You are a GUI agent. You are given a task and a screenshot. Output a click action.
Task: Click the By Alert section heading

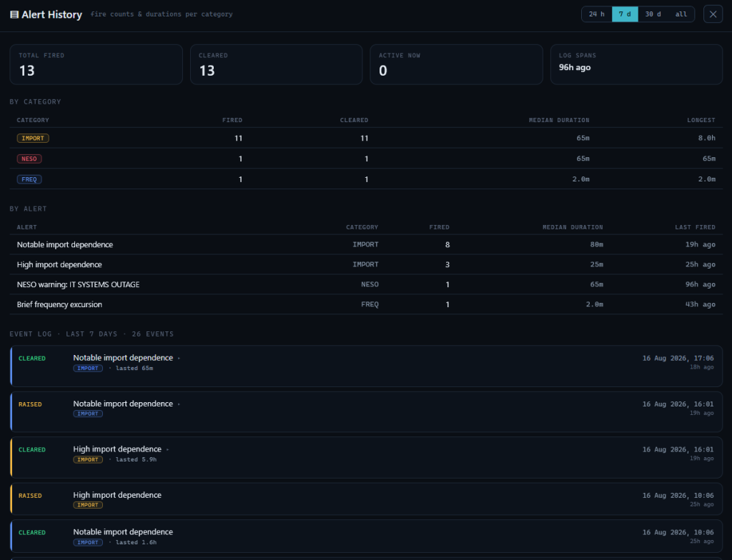28,209
